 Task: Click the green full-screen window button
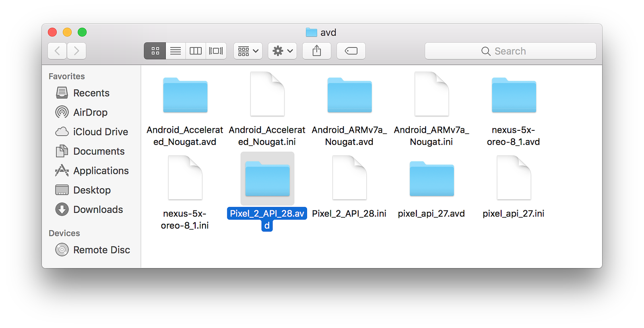(x=82, y=32)
